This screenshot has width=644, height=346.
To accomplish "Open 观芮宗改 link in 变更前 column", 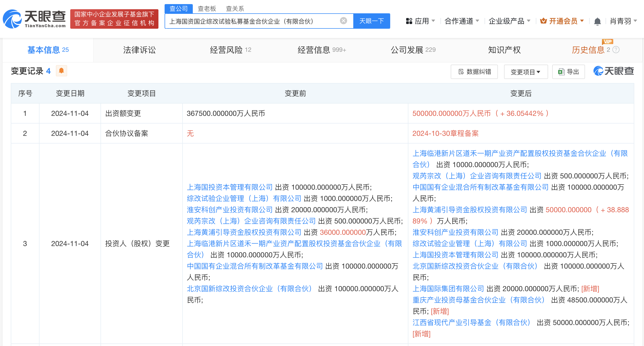I will click(x=251, y=221).
